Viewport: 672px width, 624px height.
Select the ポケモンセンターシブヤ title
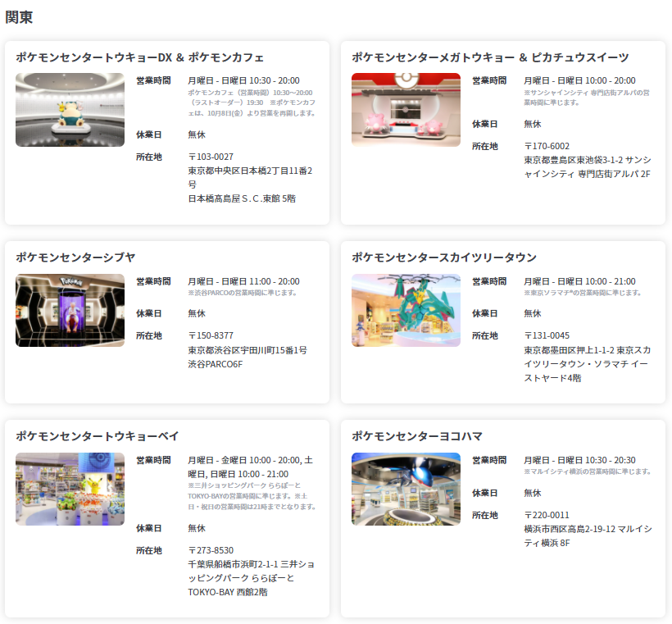[x=75, y=257]
